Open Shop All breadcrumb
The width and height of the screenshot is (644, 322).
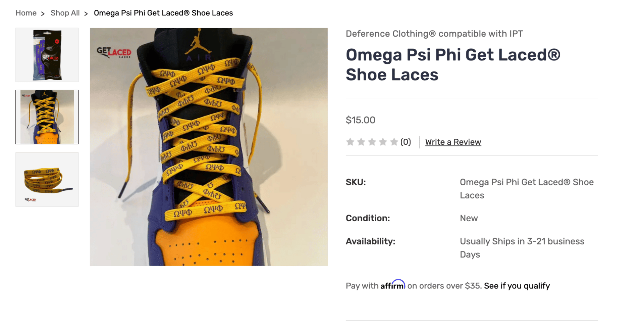tap(65, 13)
